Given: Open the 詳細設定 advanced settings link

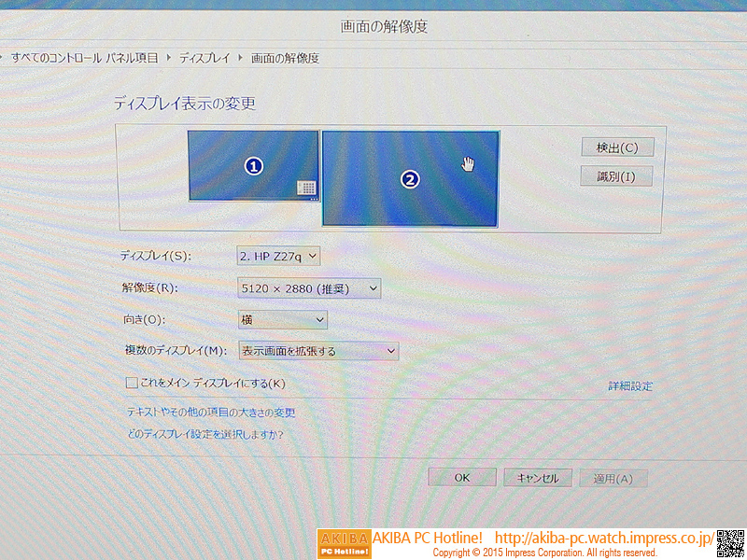Looking at the screenshot, I should pyautogui.click(x=630, y=386).
